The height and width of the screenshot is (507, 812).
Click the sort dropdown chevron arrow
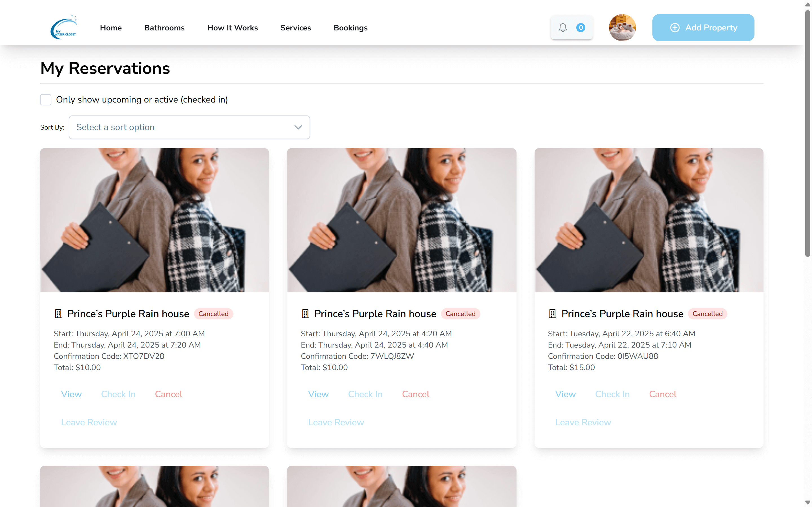(298, 127)
